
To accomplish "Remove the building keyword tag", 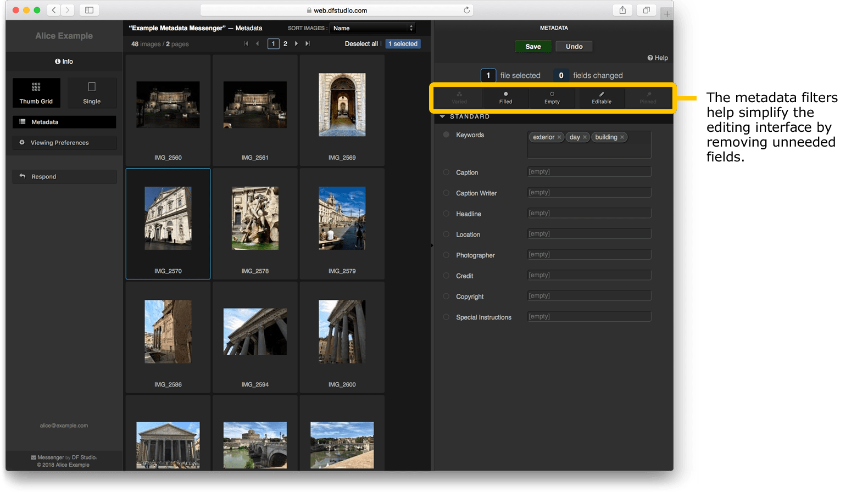I will point(622,137).
